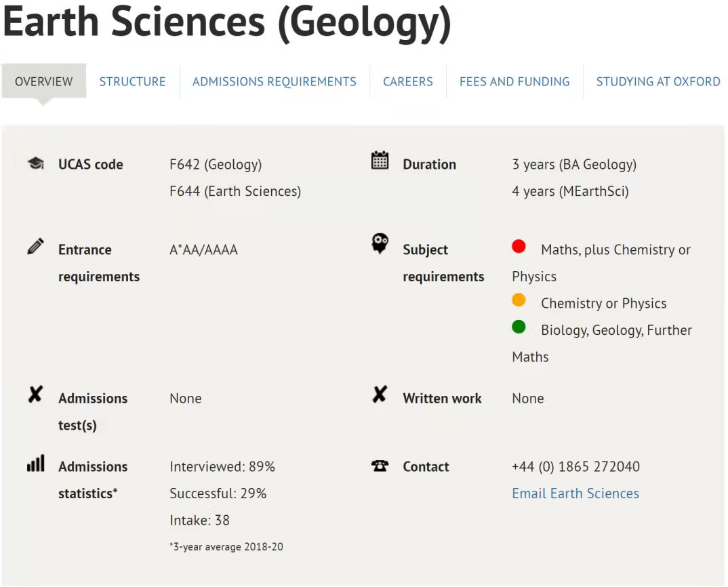Click the Duration label
Image resolution: width=728 pixels, height=587 pixels.
430,165
